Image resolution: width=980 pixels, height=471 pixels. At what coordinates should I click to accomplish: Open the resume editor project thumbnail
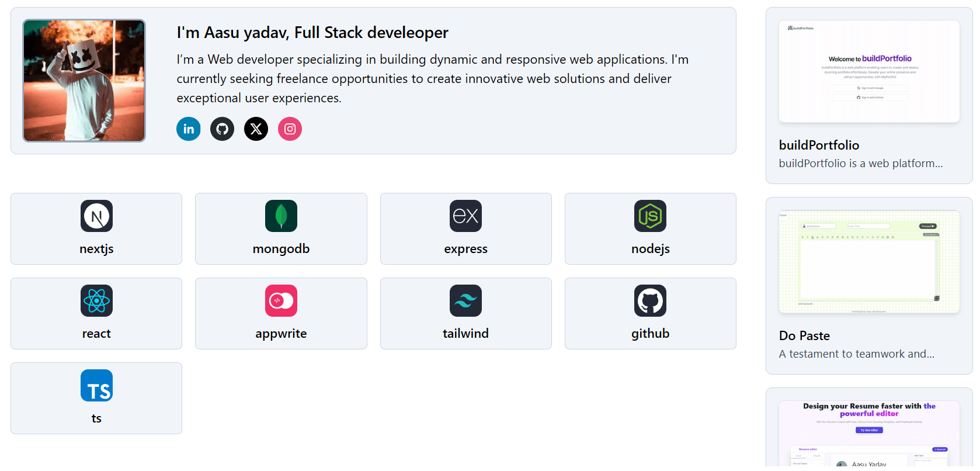click(x=869, y=434)
